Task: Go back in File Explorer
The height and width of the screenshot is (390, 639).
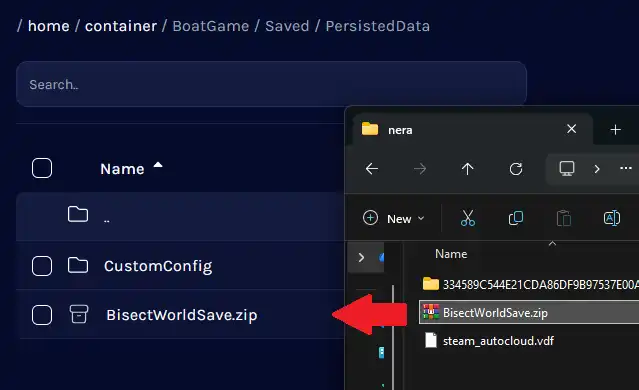Action: [372, 169]
